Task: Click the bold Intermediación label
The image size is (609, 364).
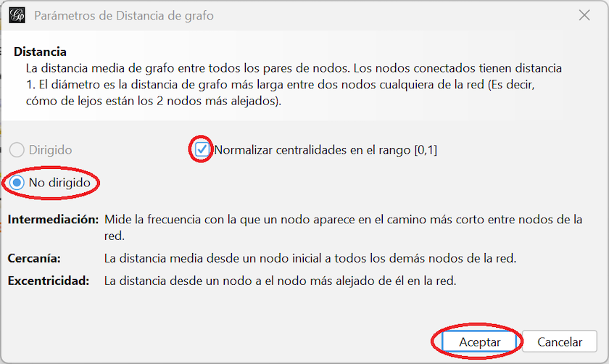Action: [53, 220]
